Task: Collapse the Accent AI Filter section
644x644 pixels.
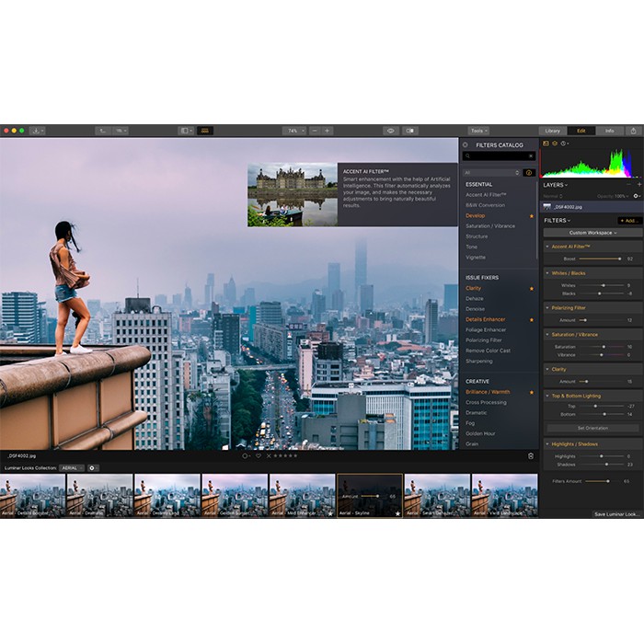Action: click(548, 247)
